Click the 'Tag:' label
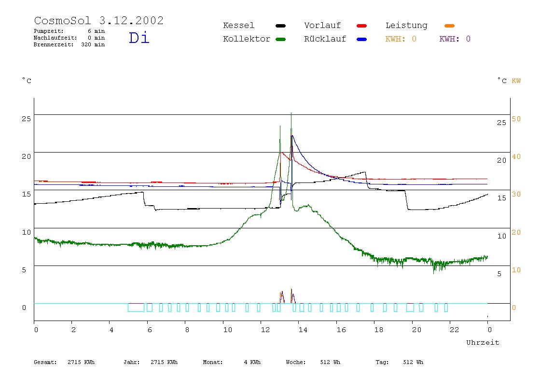 [x=382, y=362]
